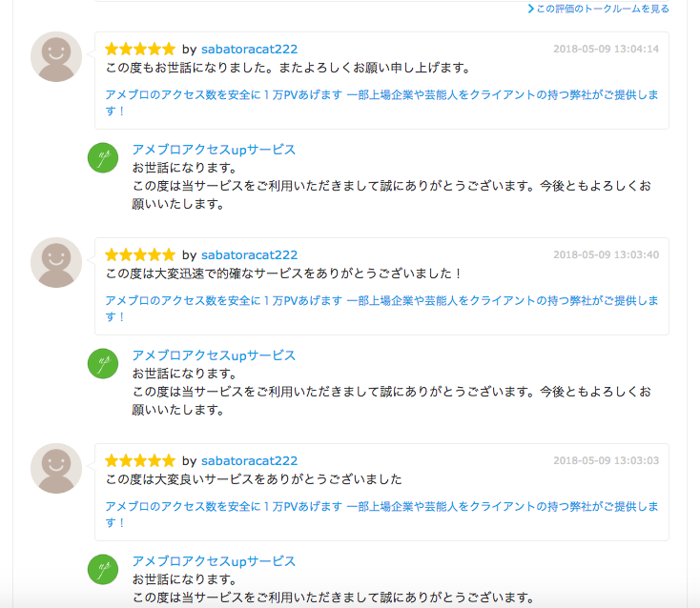
Task: Click reviewer avatar on 13:04:14 review
Action: click(56, 56)
